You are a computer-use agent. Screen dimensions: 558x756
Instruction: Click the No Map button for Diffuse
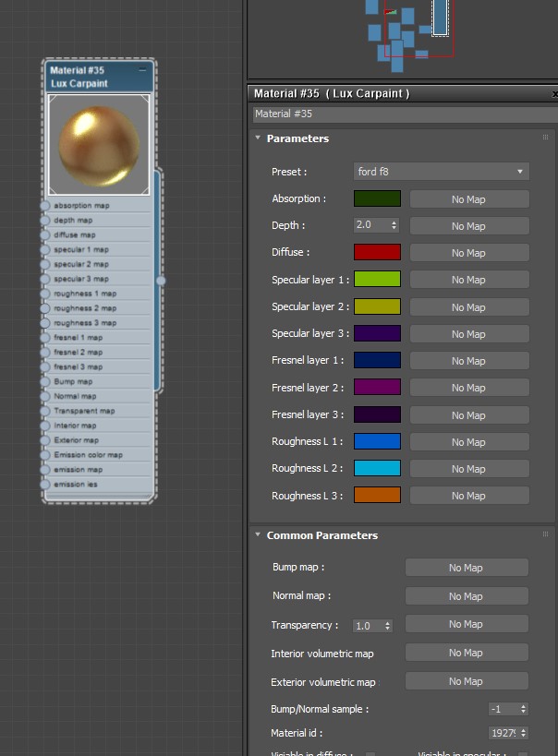(468, 253)
